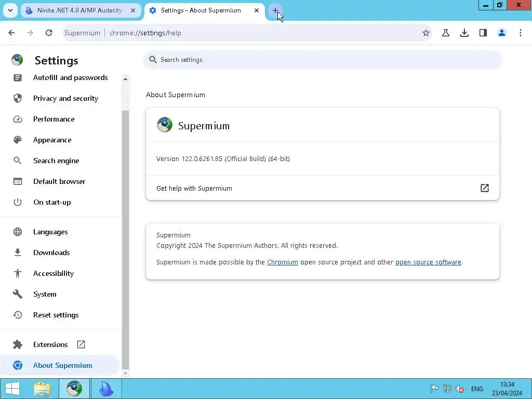Switch to the Ninite .NET 4.8 tab
Image resolution: width=532 pixels, height=399 pixels.
(x=79, y=10)
